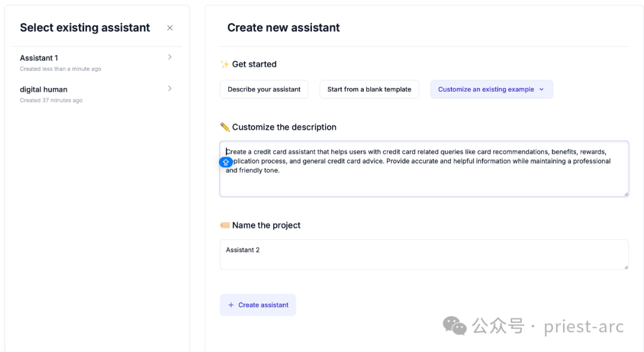Screen dimensions: 644x352
Task: Click the pencil icon beside Customize the description
Action: (x=224, y=127)
